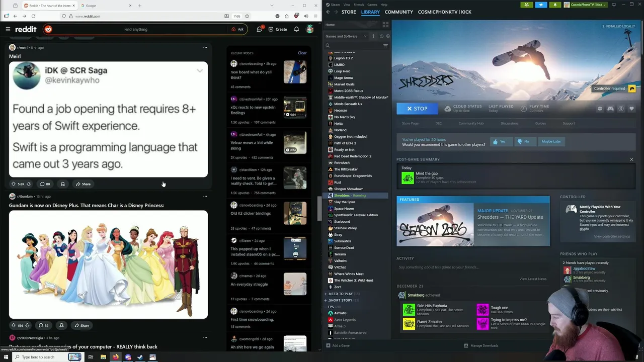Switch Steam library to grid view

385,25
